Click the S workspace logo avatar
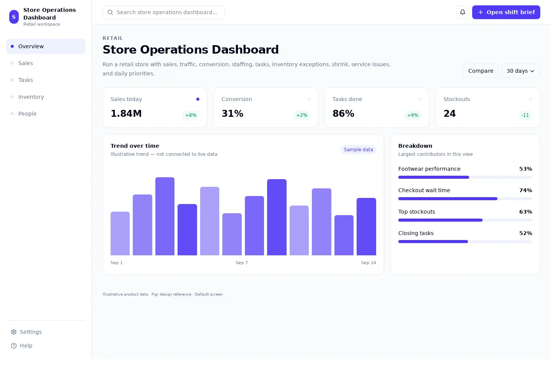The image size is (551, 392). 14,17
